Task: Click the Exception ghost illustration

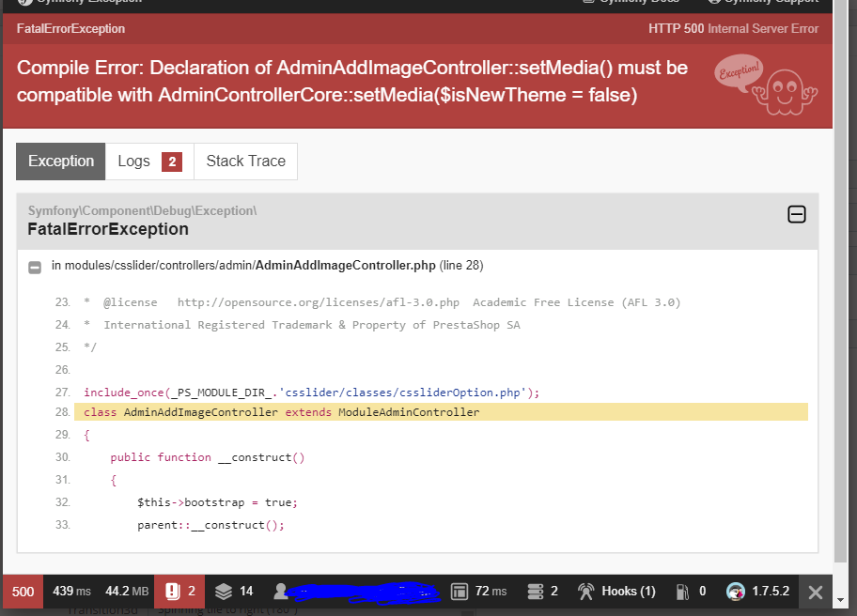Action: pyautogui.click(x=766, y=85)
